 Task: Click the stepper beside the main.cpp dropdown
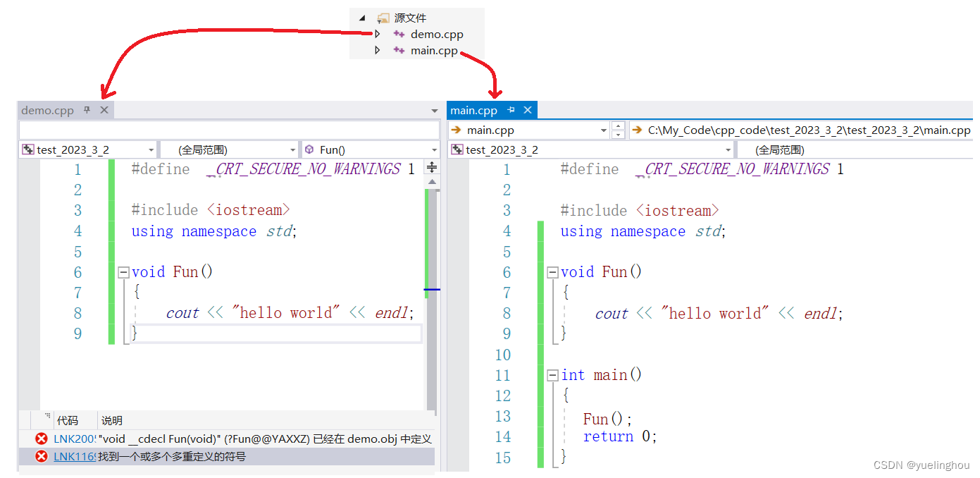pyautogui.click(x=619, y=130)
